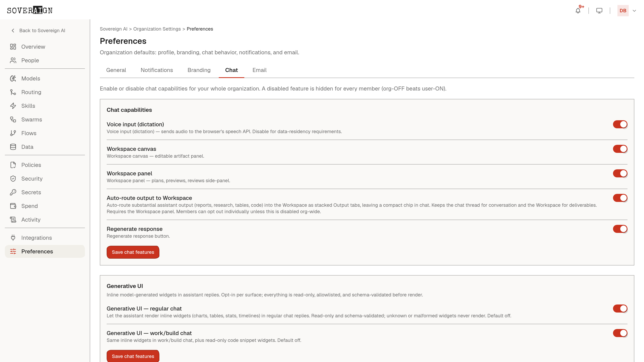The height and width of the screenshot is (362, 644).
Task: Click the Chat capabilities heading
Action: coord(129,110)
